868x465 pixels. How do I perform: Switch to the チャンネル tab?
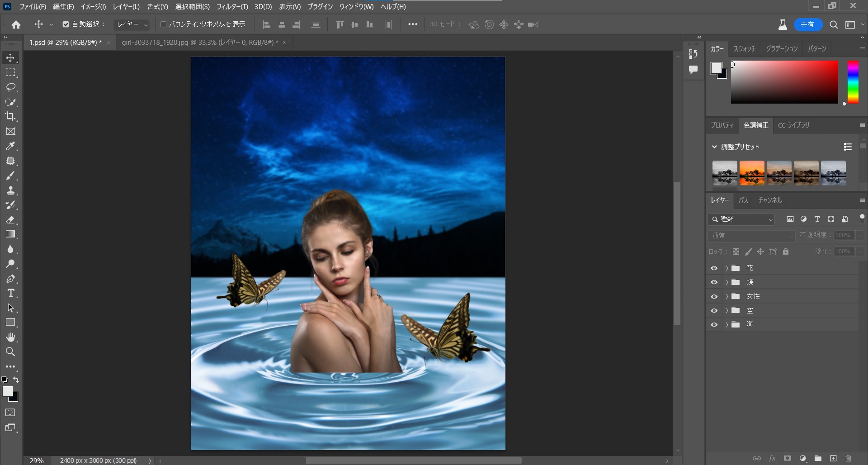pyautogui.click(x=770, y=200)
